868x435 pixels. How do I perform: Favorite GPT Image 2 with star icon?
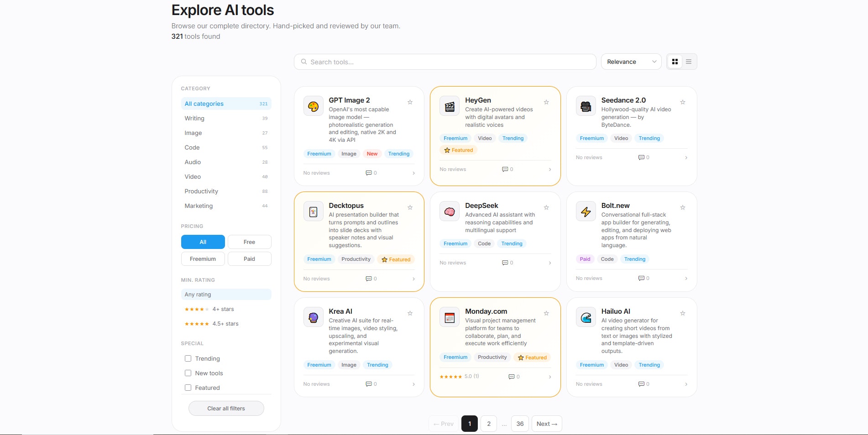410,102
